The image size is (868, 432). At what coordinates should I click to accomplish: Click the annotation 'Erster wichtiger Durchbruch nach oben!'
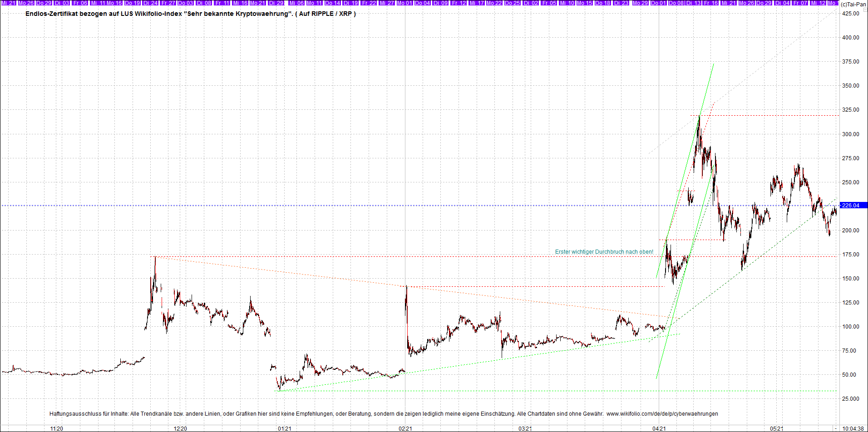[x=604, y=251]
